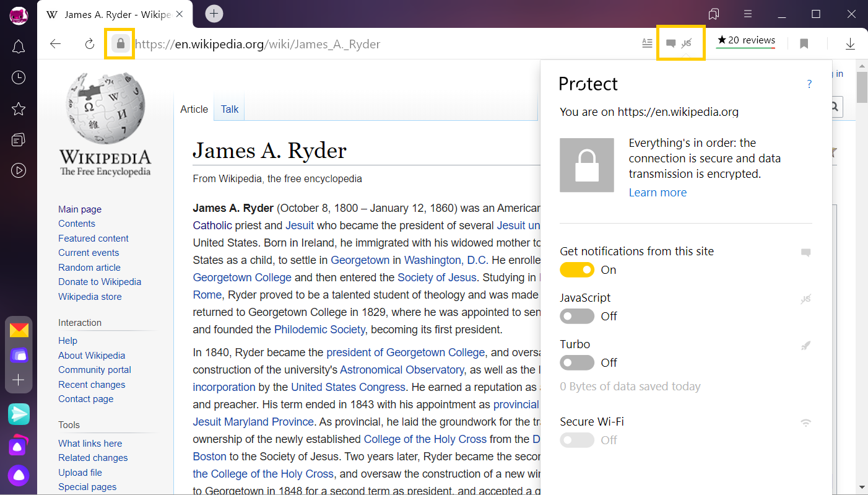Open Current events link

click(89, 253)
